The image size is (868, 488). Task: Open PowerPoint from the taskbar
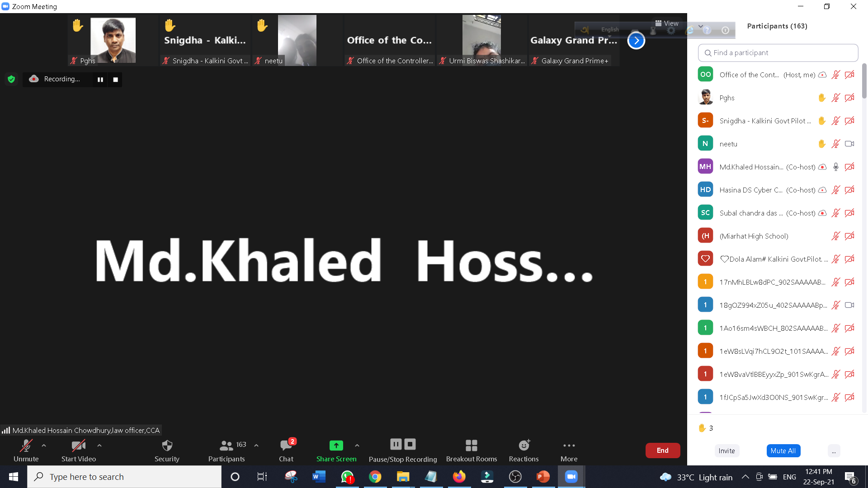point(543,477)
